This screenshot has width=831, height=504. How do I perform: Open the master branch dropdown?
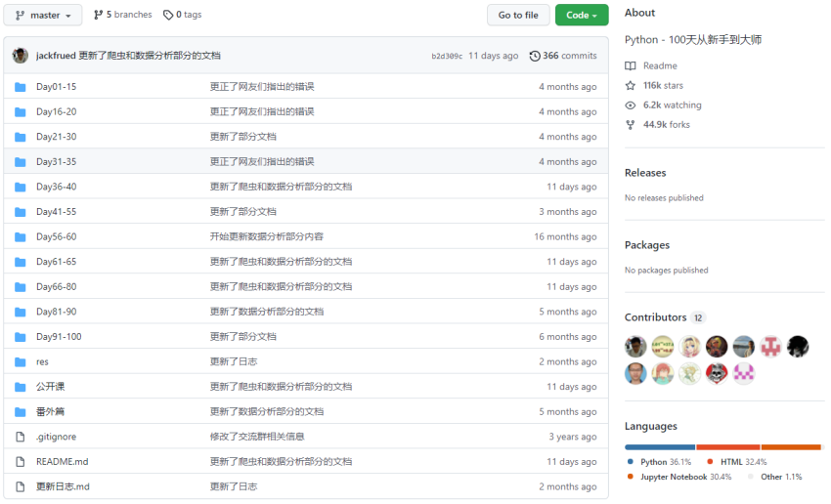[x=42, y=16]
